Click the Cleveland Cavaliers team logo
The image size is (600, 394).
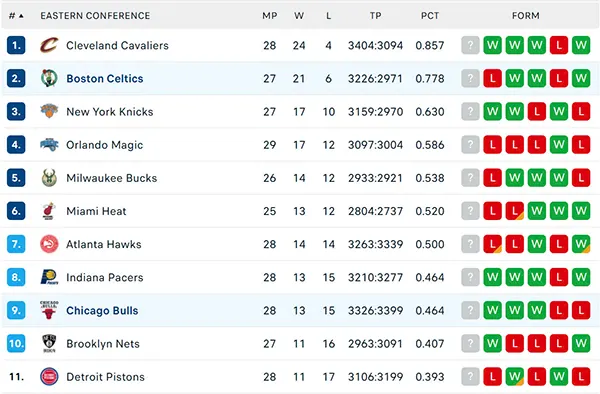coord(49,45)
